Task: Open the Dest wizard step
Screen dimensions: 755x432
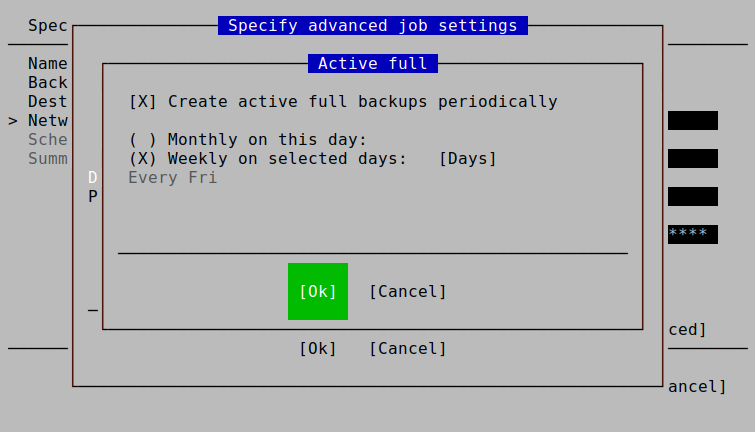Action: 48,101
